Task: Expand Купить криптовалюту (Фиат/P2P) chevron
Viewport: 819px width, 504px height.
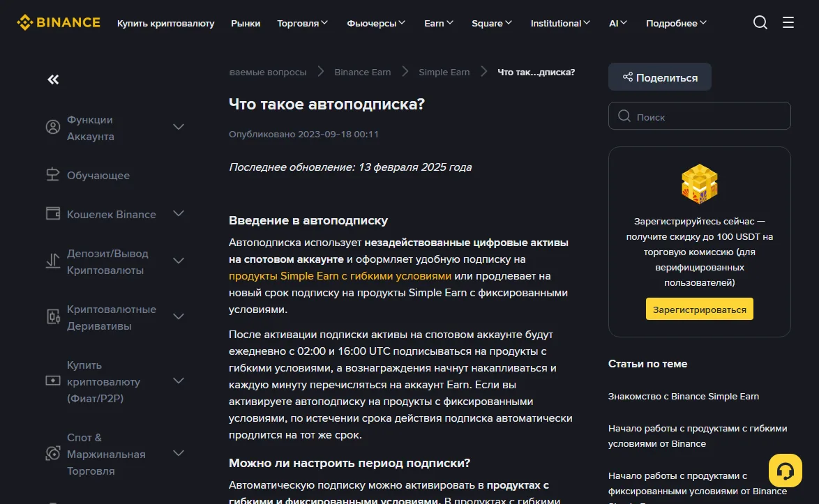Action: click(x=179, y=381)
